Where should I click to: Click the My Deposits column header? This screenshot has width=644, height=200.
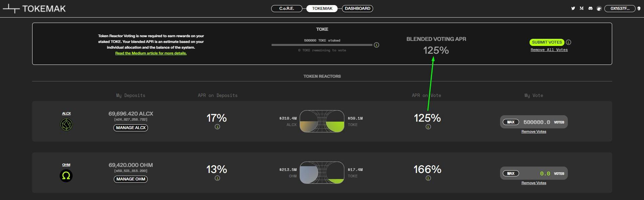[x=131, y=96]
